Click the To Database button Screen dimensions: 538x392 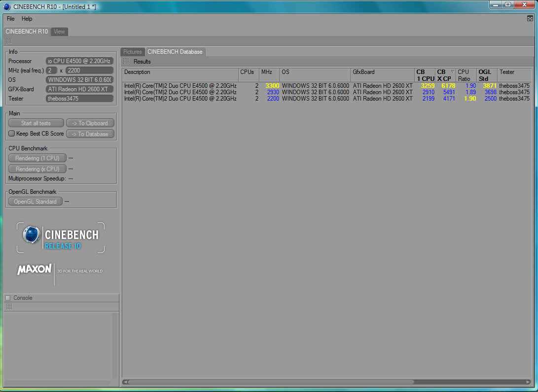point(90,134)
